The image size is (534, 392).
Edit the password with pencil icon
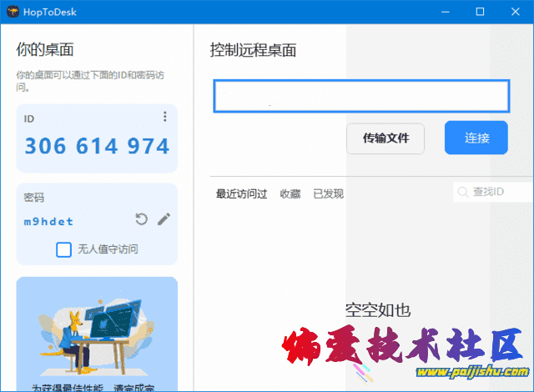pos(164,219)
